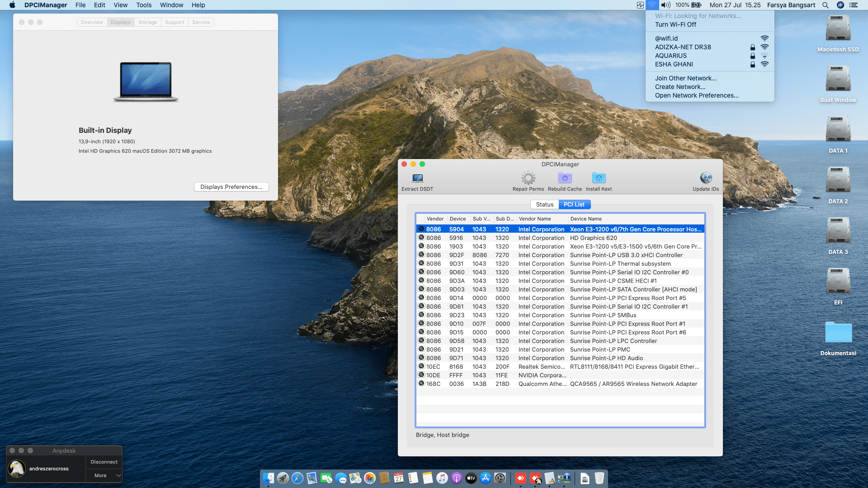Click the Update IDs globe icon
Viewport: 868px width, 488px height.
coord(706,178)
